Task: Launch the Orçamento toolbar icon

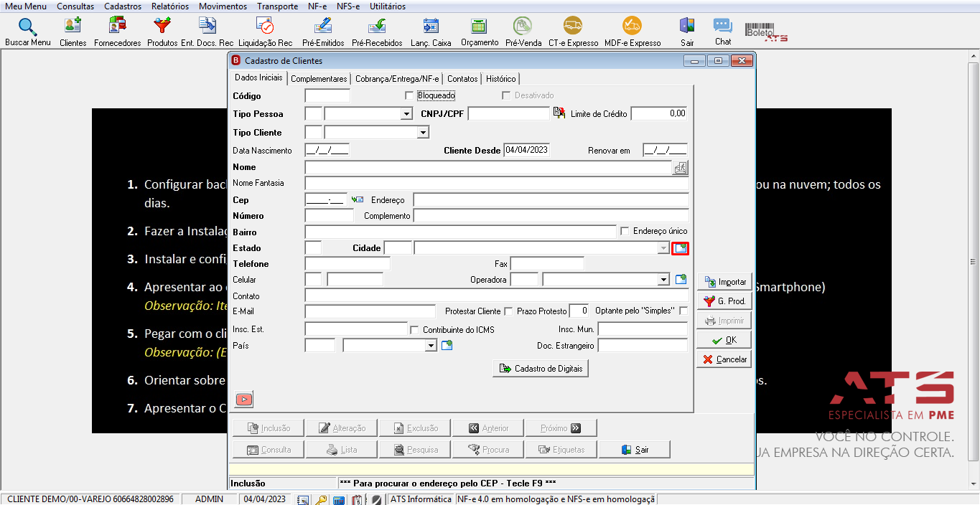Action: click(480, 26)
